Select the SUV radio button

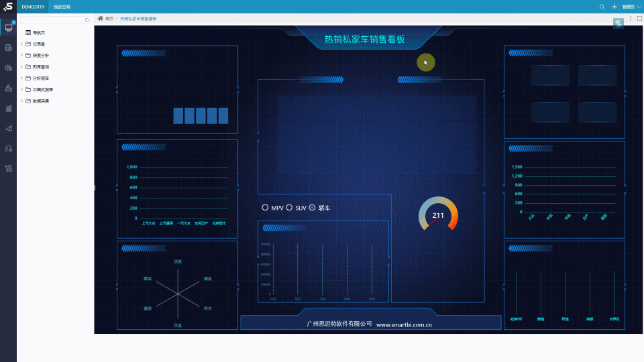pyautogui.click(x=289, y=208)
